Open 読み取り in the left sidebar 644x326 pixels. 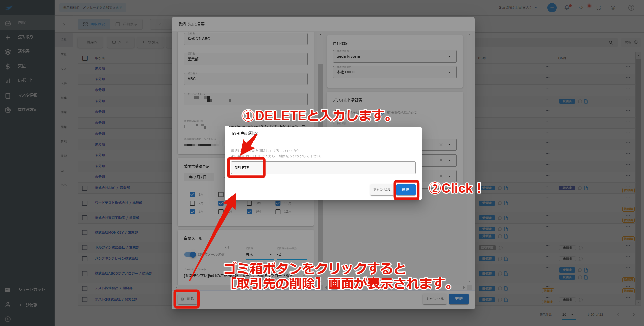27,37
